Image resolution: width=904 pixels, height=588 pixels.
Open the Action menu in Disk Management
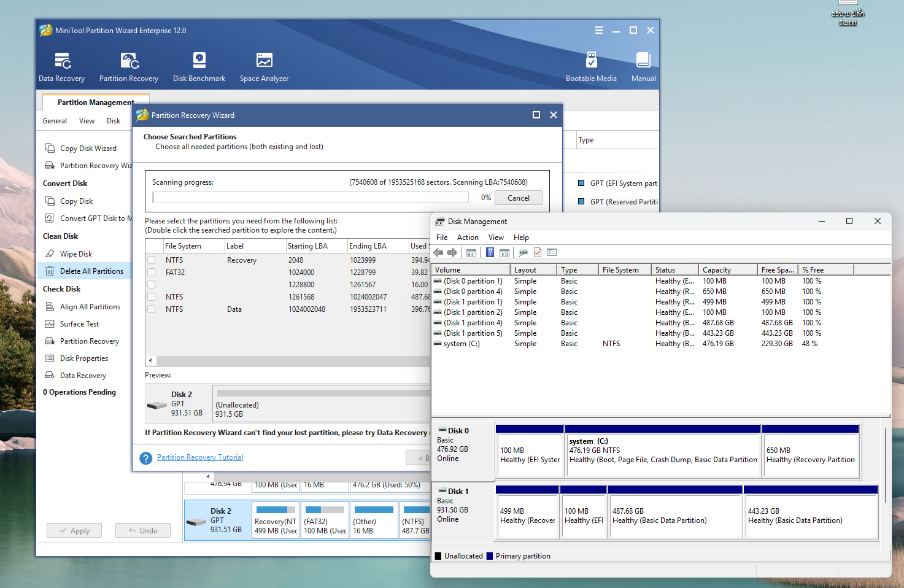pos(468,238)
